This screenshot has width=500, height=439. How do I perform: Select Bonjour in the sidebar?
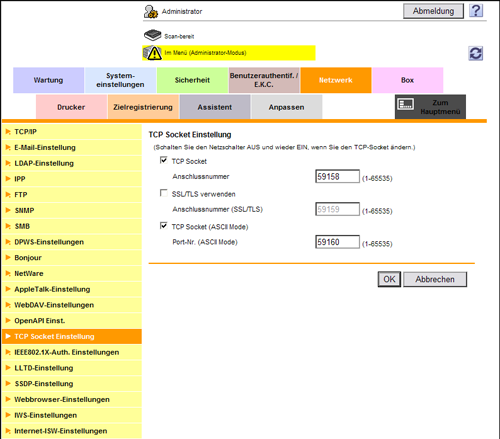pos(72,258)
